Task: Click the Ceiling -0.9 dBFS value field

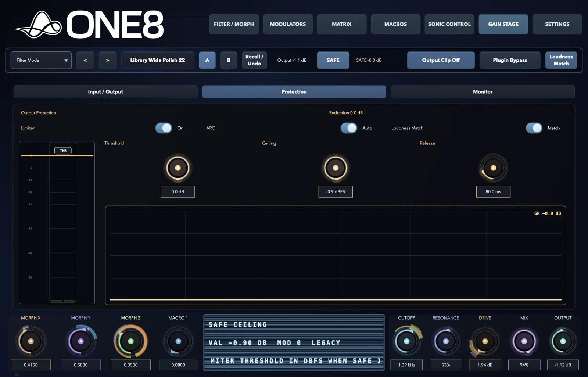Action: click(x=336, y=192)
